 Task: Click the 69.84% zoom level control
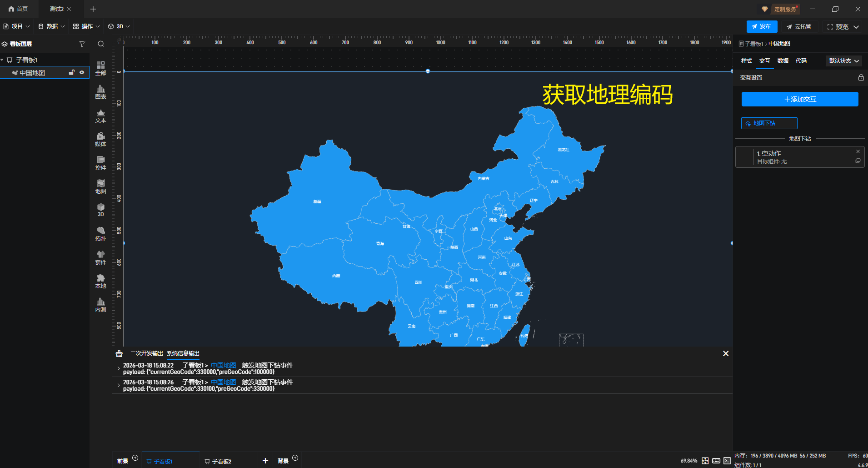click(688, 461)
